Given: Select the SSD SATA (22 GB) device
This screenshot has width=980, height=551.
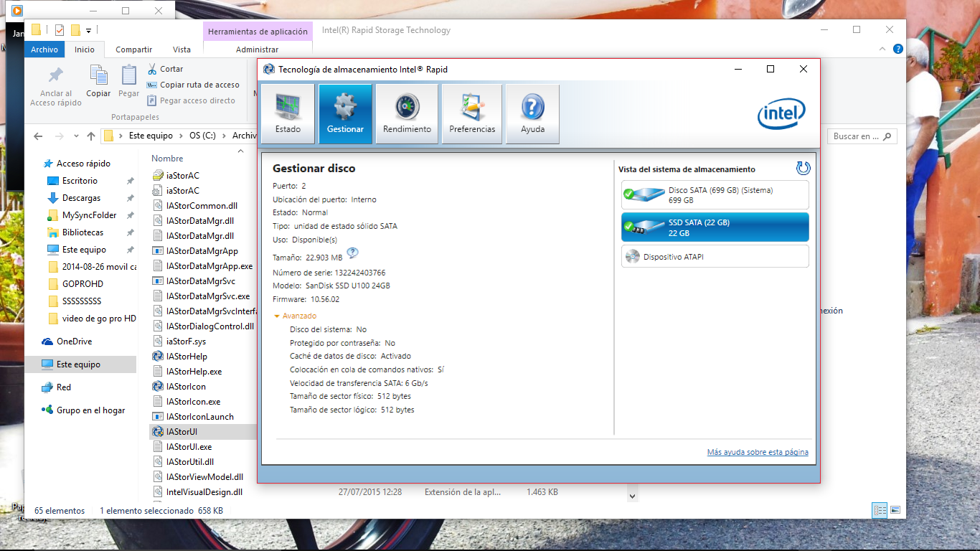Looking at the screenshot, I should (715, 227).
